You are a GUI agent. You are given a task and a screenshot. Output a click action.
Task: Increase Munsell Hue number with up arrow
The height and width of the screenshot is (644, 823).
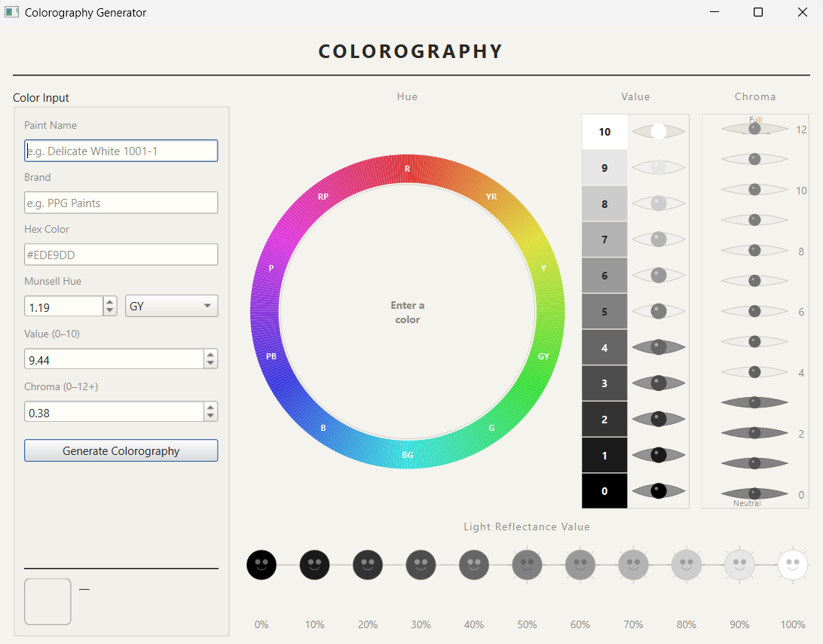(110, 302)
